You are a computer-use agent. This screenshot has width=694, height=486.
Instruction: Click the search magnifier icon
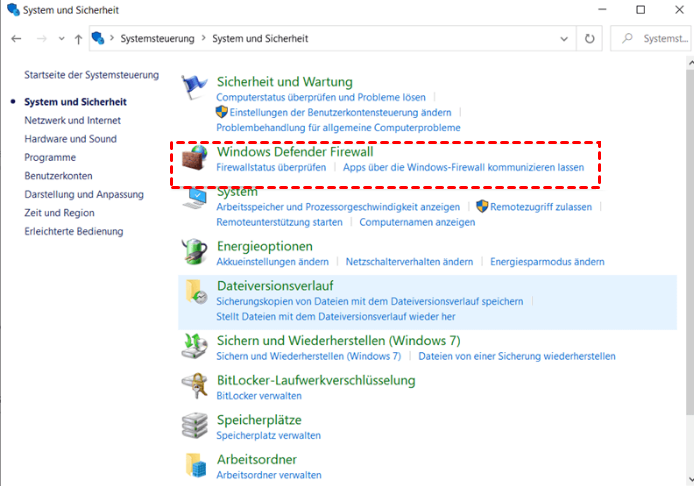click(x=627, y=38)
